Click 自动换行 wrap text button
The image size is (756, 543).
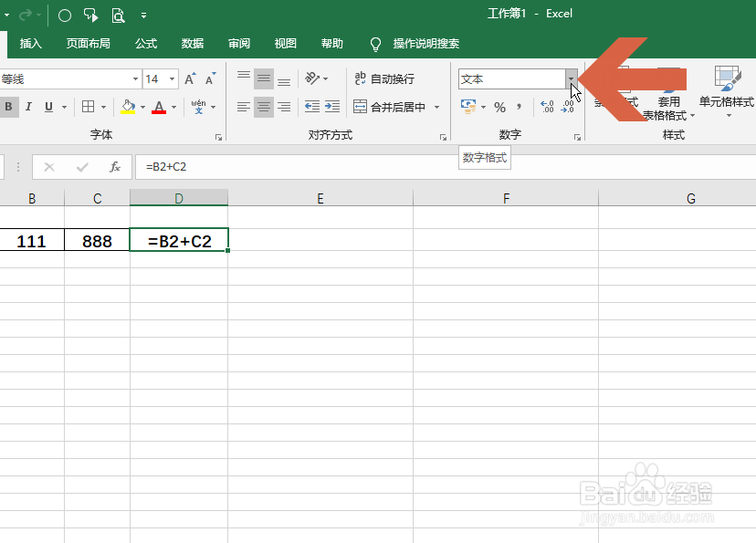pos(384,78)
